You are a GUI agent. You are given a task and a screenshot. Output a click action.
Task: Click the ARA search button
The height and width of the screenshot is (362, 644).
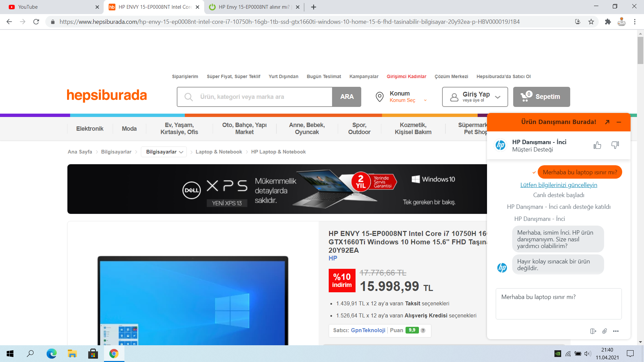pos(346,97)
